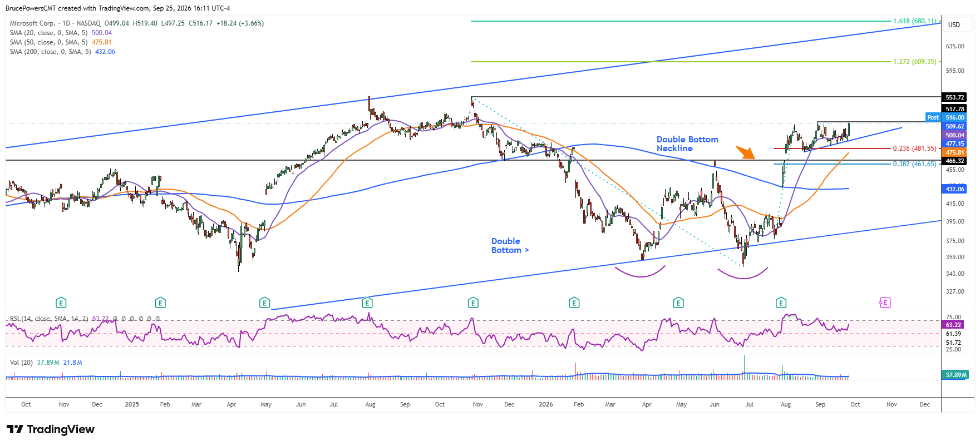Click the 1.618 (680.11) Fibonacci label
Screen dimensions: 980x446
[x=915, y=21]
